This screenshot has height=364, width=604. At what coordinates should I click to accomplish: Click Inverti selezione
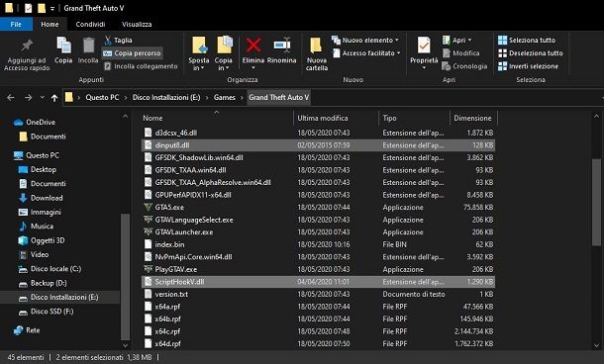pyautogui.click(x=528, y=66)
